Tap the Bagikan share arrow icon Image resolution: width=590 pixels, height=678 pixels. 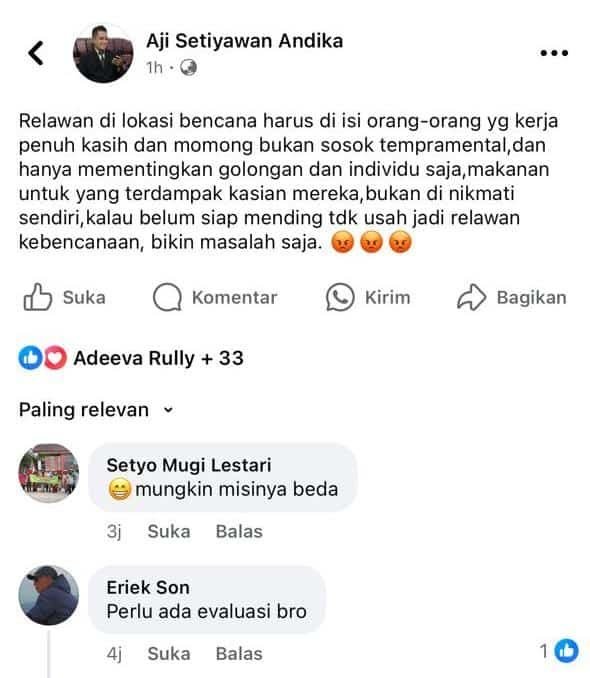[471, 297]
